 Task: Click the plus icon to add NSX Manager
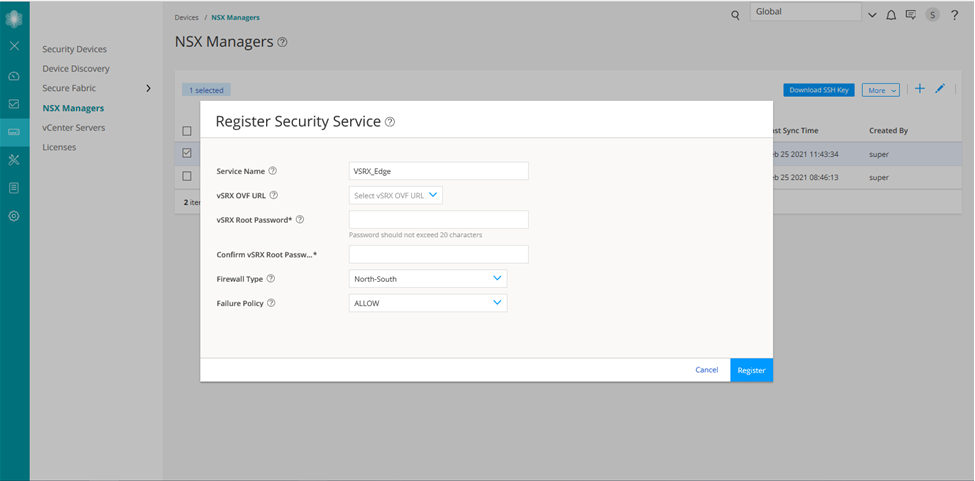[920, 89]
